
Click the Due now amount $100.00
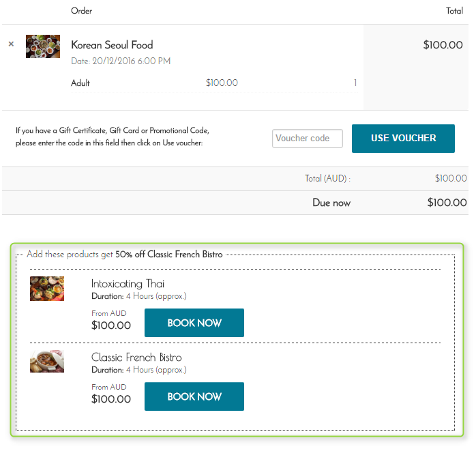coord(447,203)
